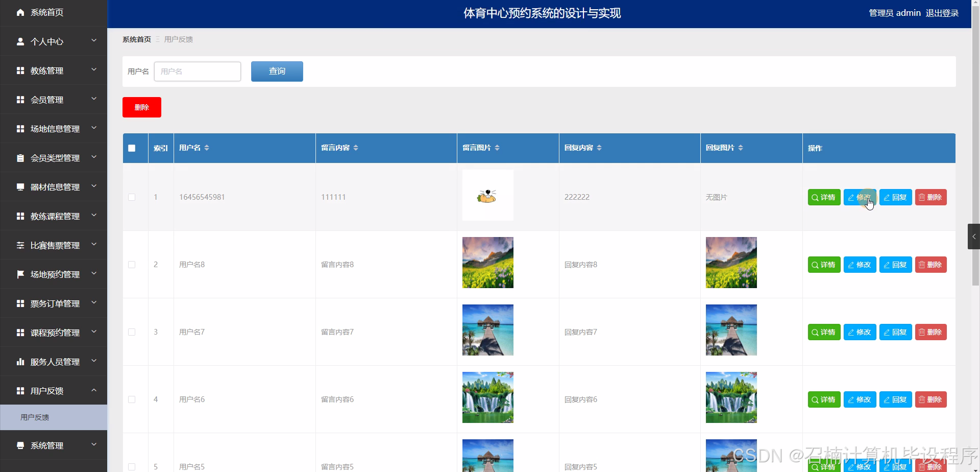Sort the 留言图片 column using its arrows
This screenshot has height=472, width=980.
(497, 148)
